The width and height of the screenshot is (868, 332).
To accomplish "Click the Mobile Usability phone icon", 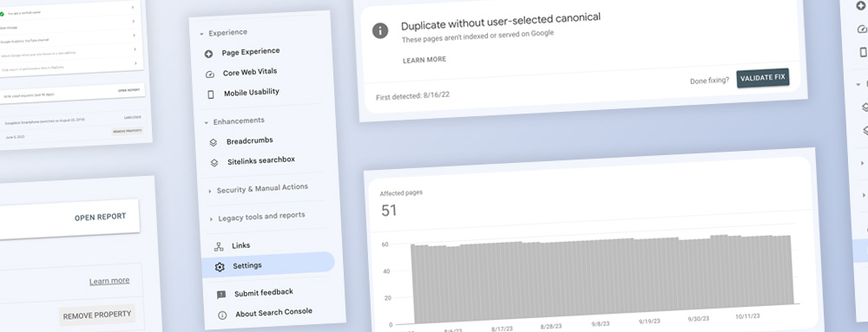I will 211,94.
